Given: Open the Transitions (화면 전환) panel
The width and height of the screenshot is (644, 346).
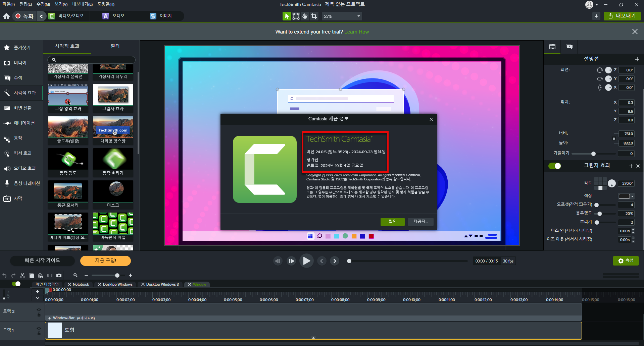Looking at the screenshot, I should point(21,108).
